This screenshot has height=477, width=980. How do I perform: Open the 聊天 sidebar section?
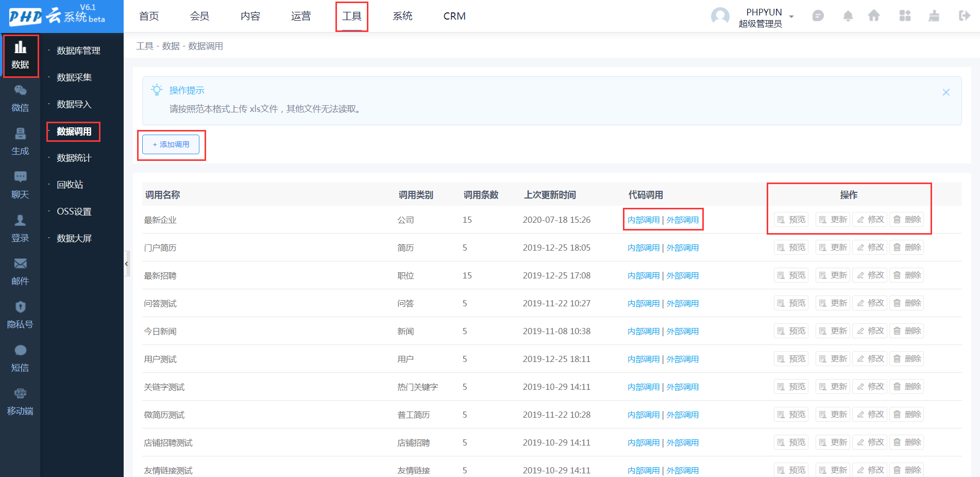(20, 185)
